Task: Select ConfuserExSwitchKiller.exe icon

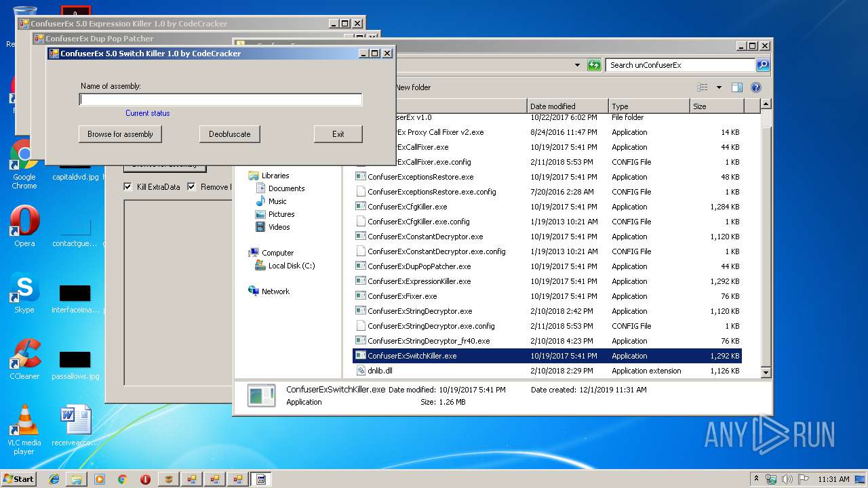Action: (361, 356)
